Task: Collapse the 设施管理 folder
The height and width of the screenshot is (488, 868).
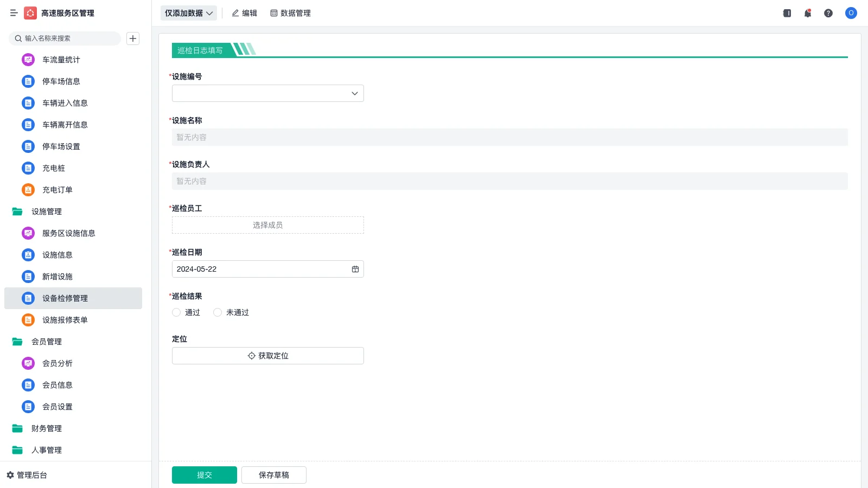Action: point(47,211)
